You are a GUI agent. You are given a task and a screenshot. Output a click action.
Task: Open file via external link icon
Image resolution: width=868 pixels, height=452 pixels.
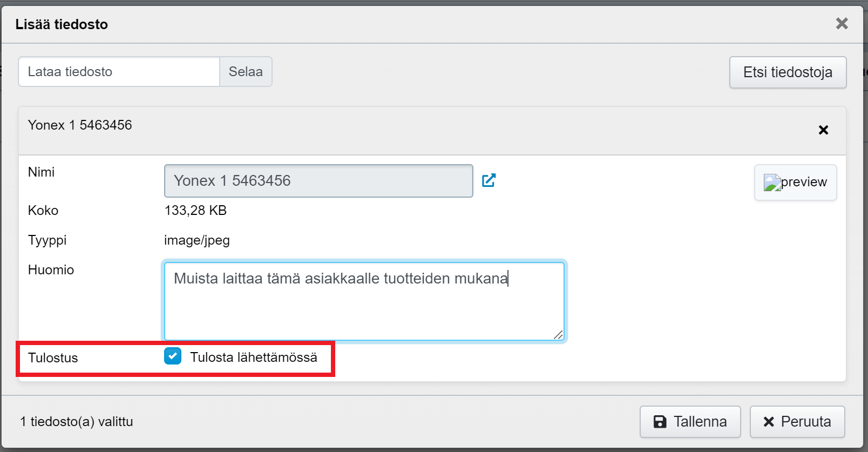[x=489, y=180]
